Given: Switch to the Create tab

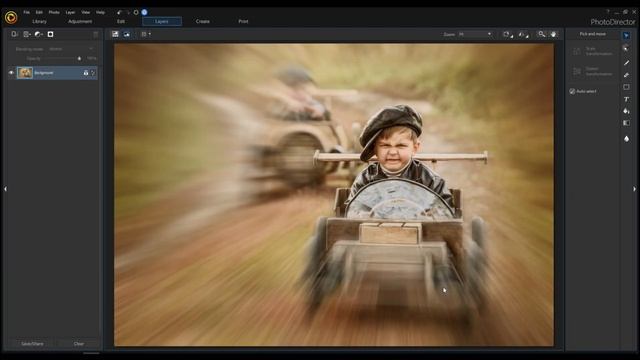Looking at the screenshot, I should pos(202,21).
